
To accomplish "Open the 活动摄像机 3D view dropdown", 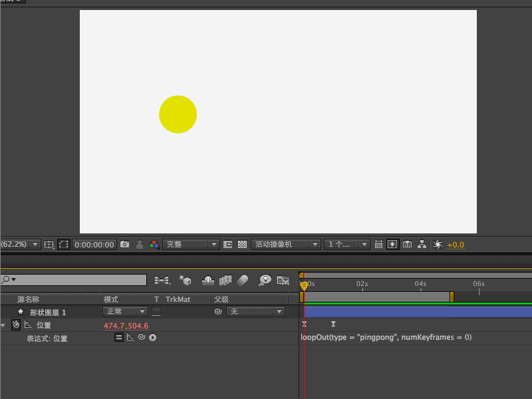I will pos(286,244).
